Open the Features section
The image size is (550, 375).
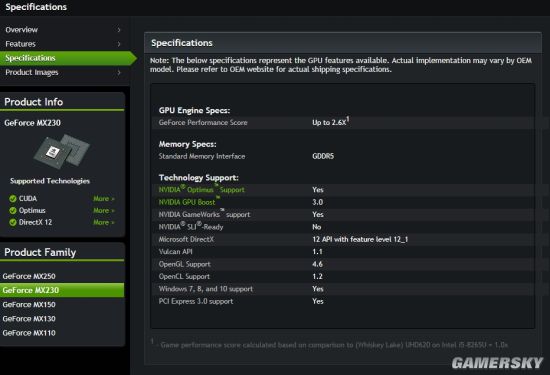coord(20,44)
